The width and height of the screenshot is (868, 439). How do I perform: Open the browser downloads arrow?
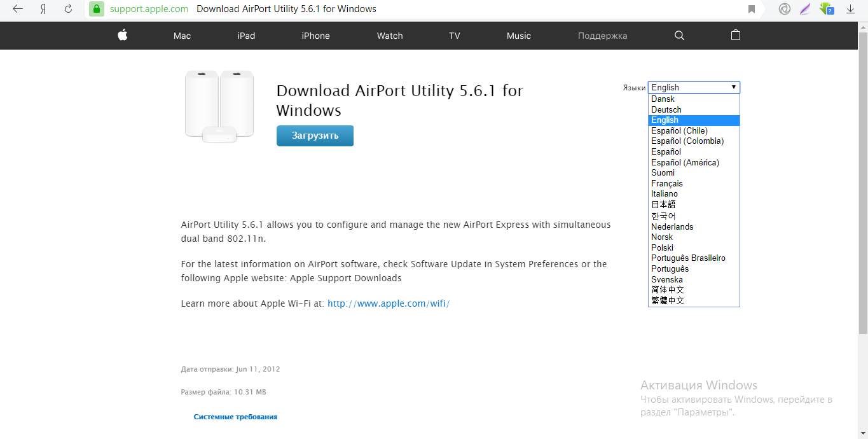click(850, 9)
